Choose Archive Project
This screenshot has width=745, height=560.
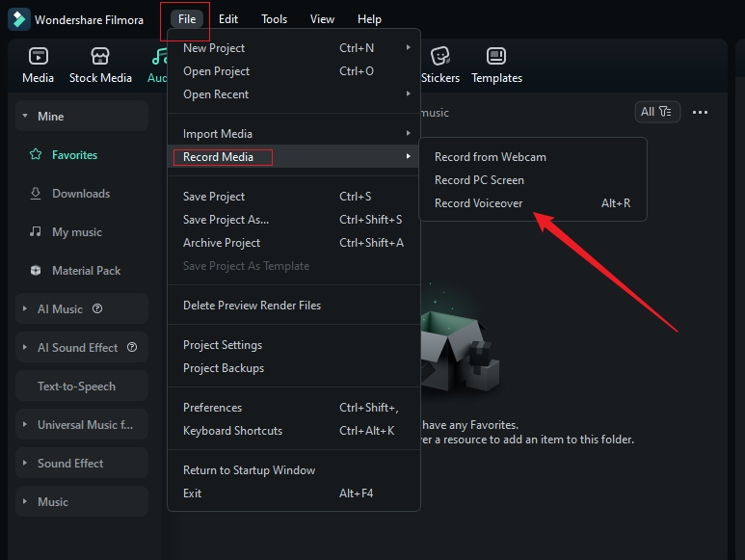pos(294,243)
